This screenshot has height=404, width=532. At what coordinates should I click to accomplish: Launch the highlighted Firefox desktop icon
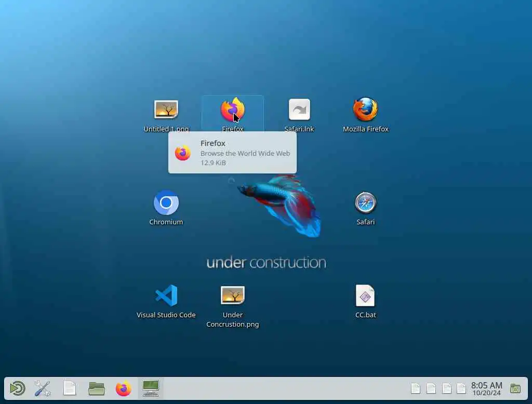point(233,109)
